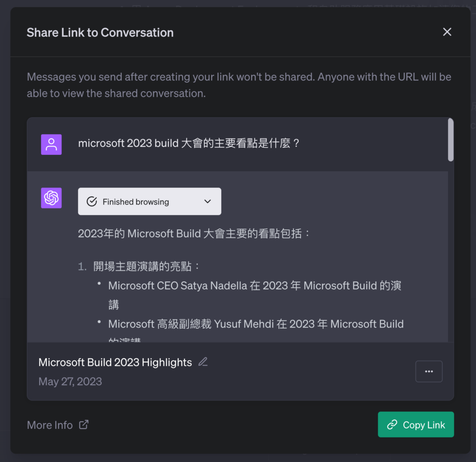Close the Share Link dialog
Image resolution: width=476 pixels, height=462 pixels.
click(x=447, y=32)
